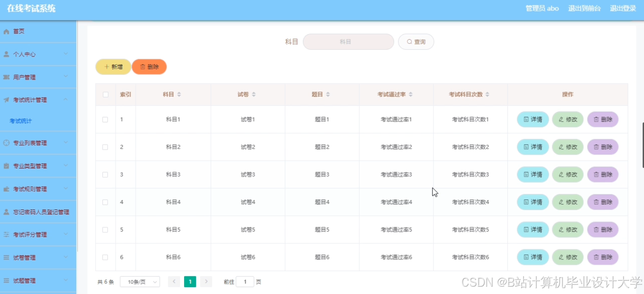This screenshot has width=644, height=294.
Task: Sort by 考试通过率 column arrows
Action: (411, 94)
